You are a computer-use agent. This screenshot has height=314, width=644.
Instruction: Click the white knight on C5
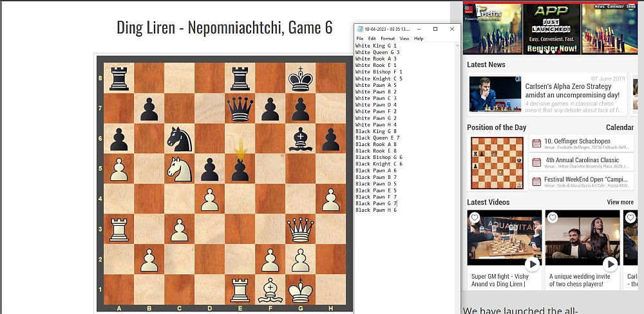pyautogui.click(x=179, y=169)
